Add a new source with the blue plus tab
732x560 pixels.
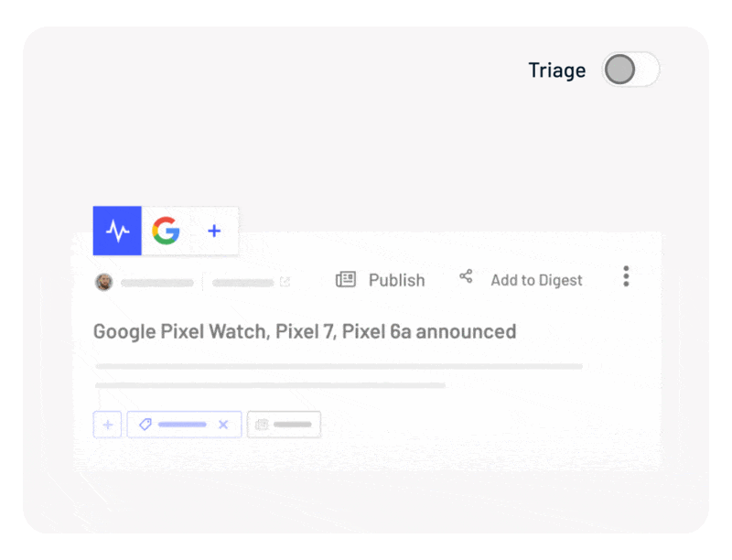click(x=214, y=231)
